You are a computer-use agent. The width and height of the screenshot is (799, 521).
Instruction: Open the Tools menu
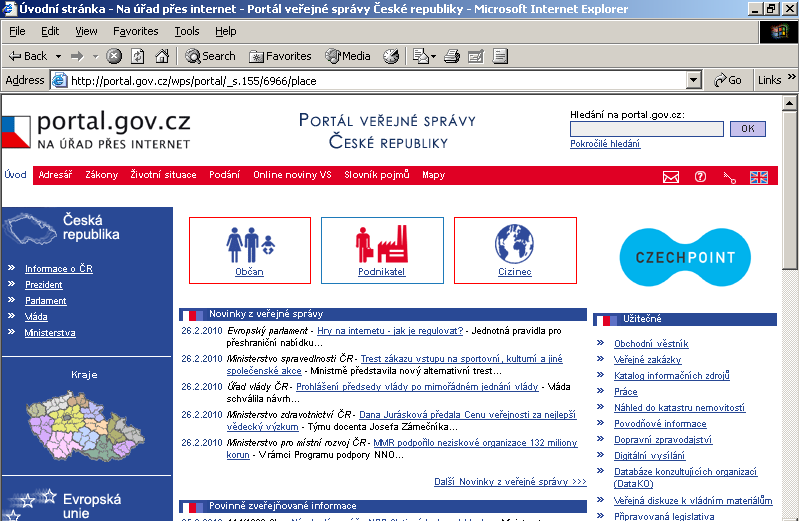(187, 31)
